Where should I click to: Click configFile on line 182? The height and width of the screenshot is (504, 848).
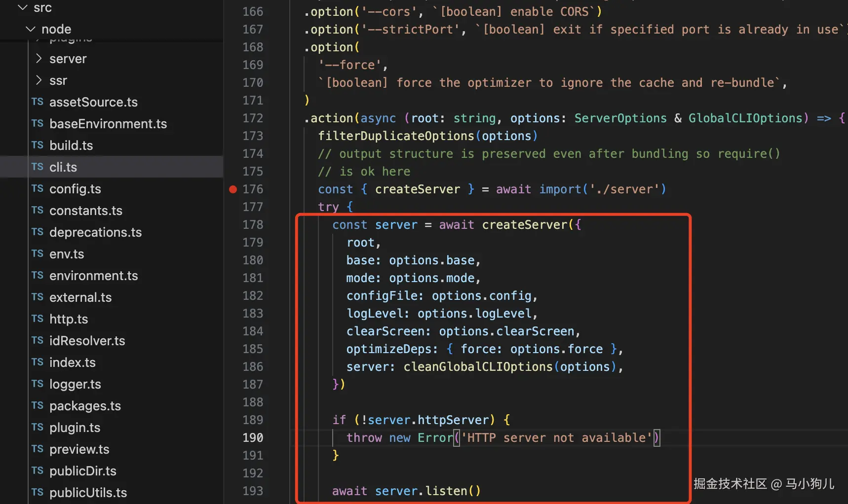tap(382, 295)
